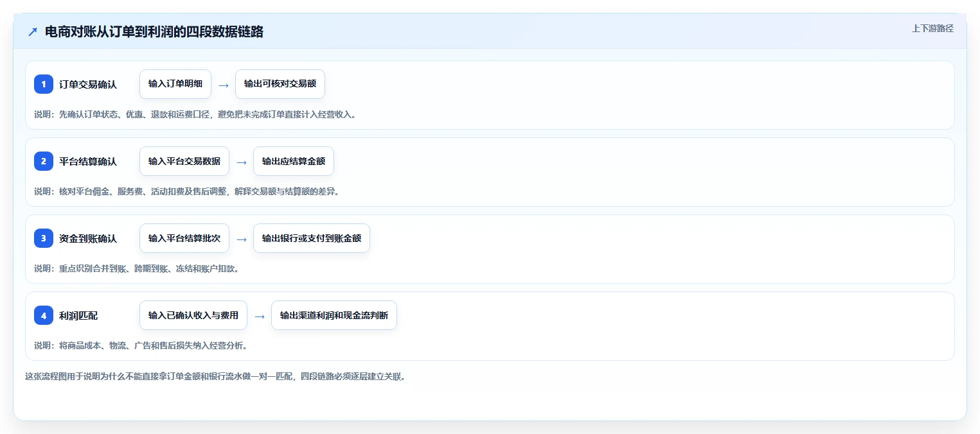Select the 输出渠道利润和现金流判断 box
The image size is (980, 434).
click(334, 315)
